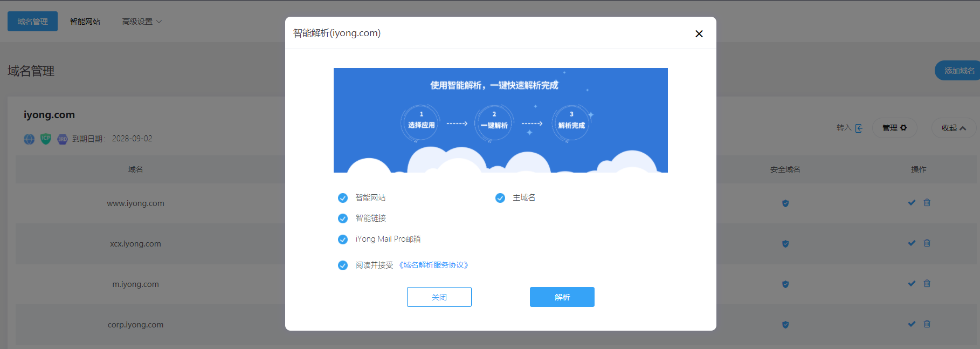
Task: Click the ICP shield icon under iyong.com
Action: (x=46, y=139)
